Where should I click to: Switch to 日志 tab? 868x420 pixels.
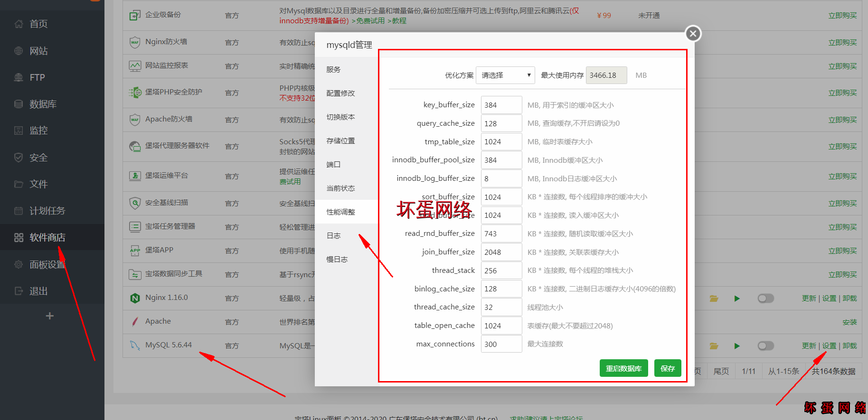346,235
